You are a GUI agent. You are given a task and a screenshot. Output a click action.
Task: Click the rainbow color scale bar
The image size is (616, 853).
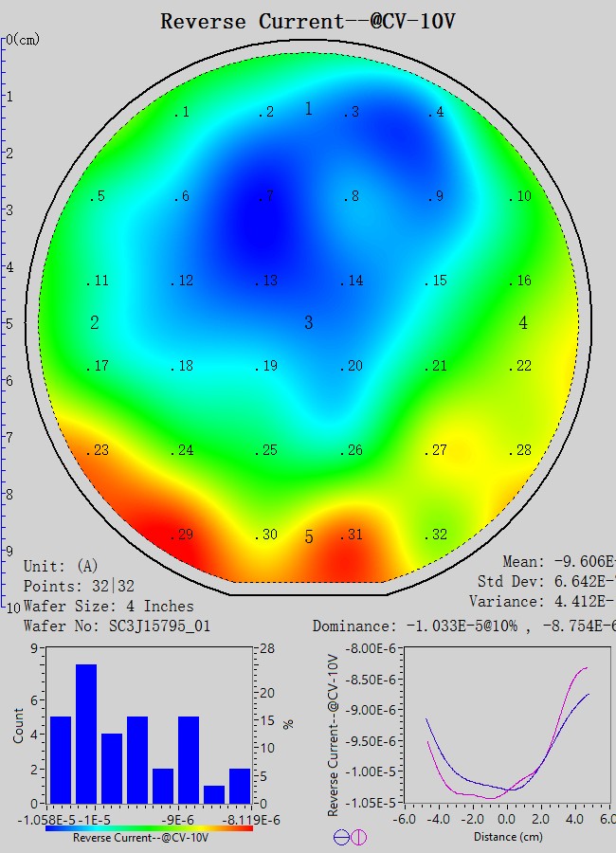coord(150,827)
